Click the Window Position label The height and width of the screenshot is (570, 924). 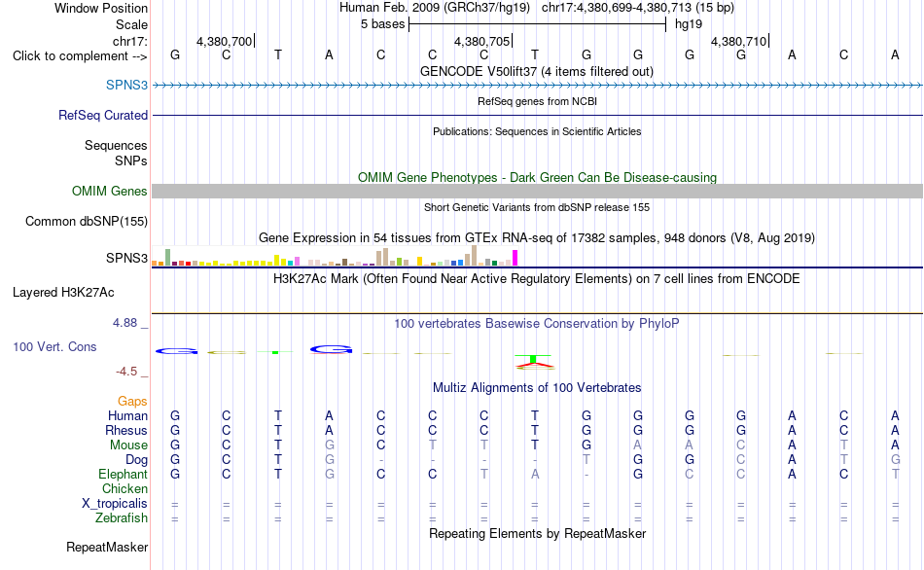click(101, 8)
